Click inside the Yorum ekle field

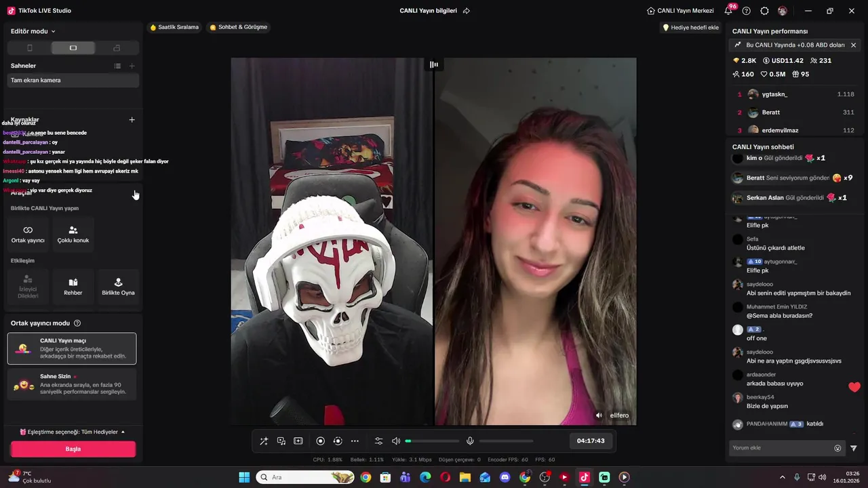780,448
